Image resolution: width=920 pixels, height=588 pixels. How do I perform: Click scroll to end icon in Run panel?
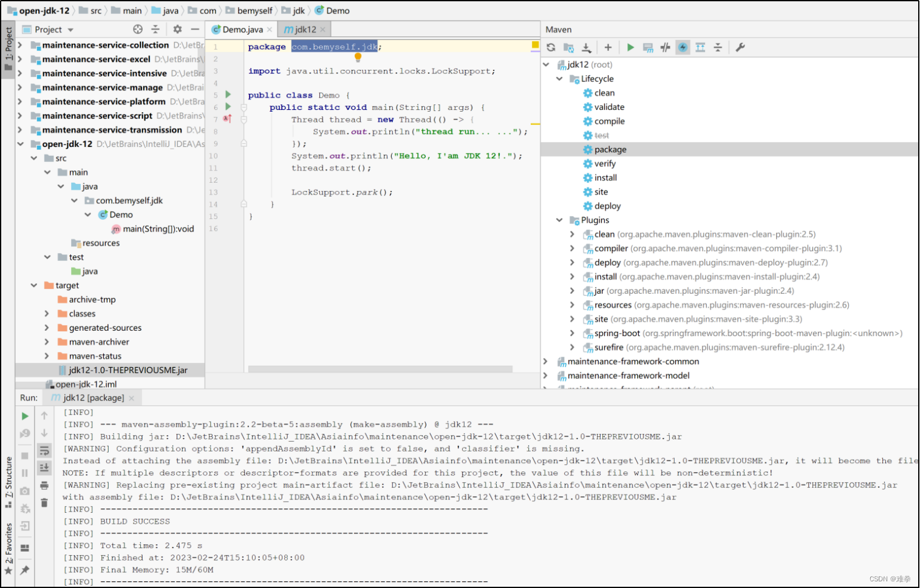(44, 467)
